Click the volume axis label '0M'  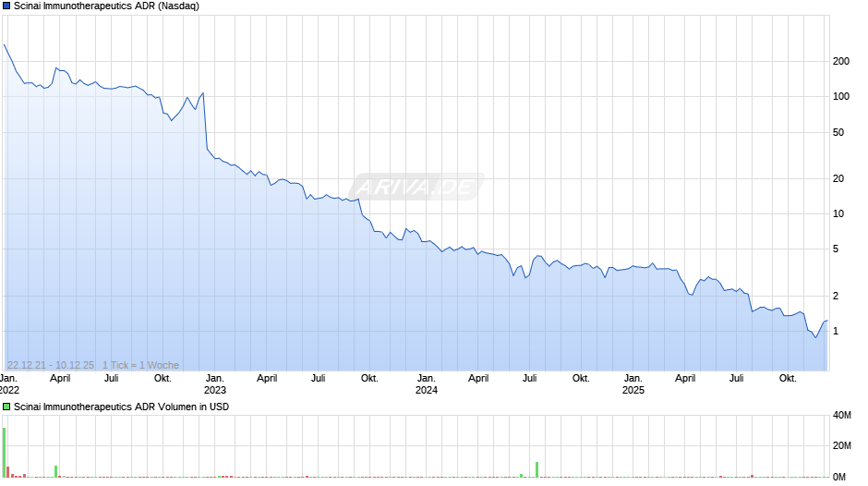click(x=839, y=477)
